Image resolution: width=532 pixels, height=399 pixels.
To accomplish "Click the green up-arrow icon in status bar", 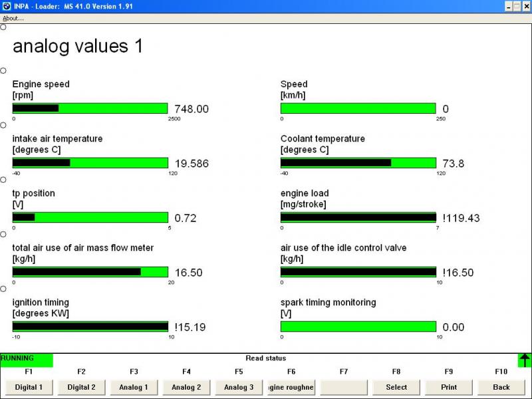I will [x=525, y=360].
